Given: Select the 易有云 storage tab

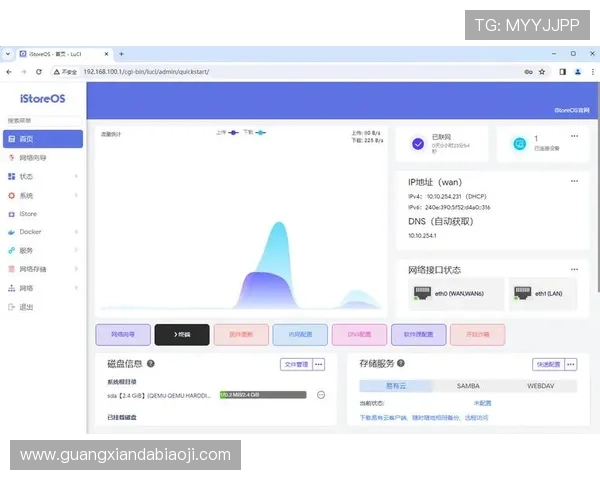Looking at the screenshot, I should click(396, 386).
